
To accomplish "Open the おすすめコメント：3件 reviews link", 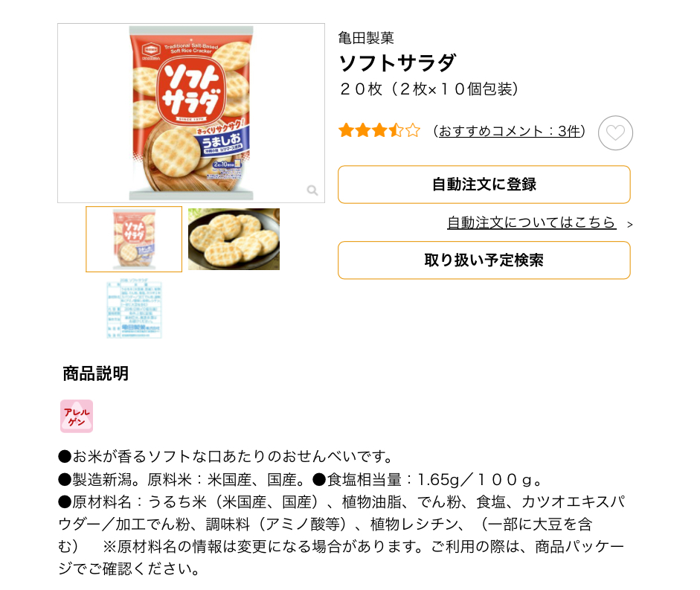I will tap(509, 131).
